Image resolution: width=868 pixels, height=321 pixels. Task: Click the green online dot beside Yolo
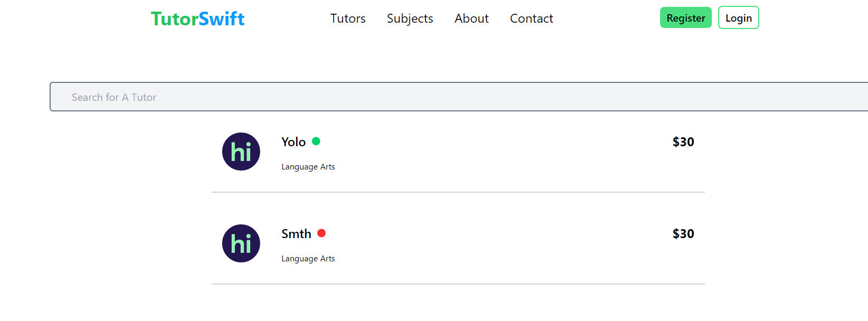(316, 141)
